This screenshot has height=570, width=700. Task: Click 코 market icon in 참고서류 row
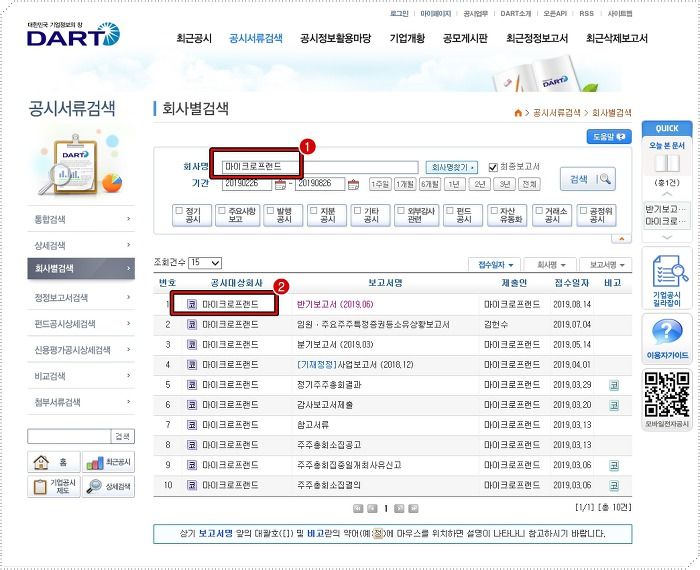pos(192,425)
